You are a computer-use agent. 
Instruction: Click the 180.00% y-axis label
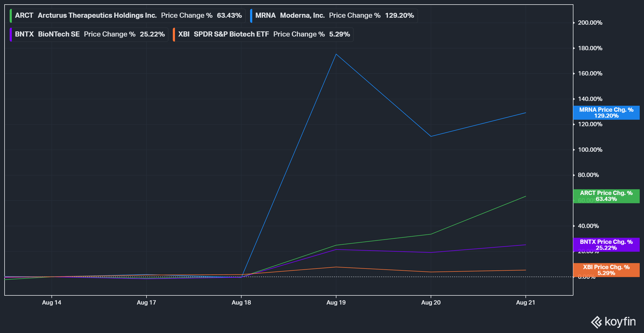click(590, 48)
